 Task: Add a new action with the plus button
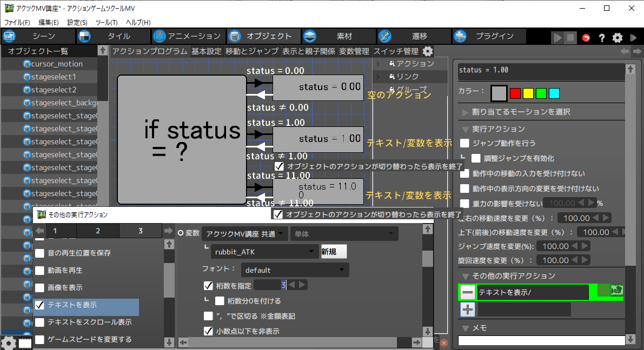coord(468,309)
